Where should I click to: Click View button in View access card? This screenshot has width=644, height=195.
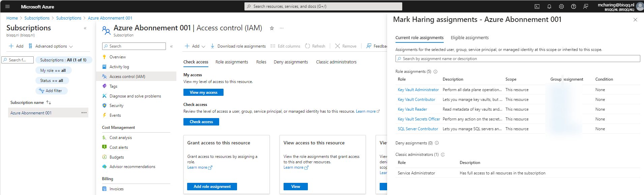tap(296, 187)
